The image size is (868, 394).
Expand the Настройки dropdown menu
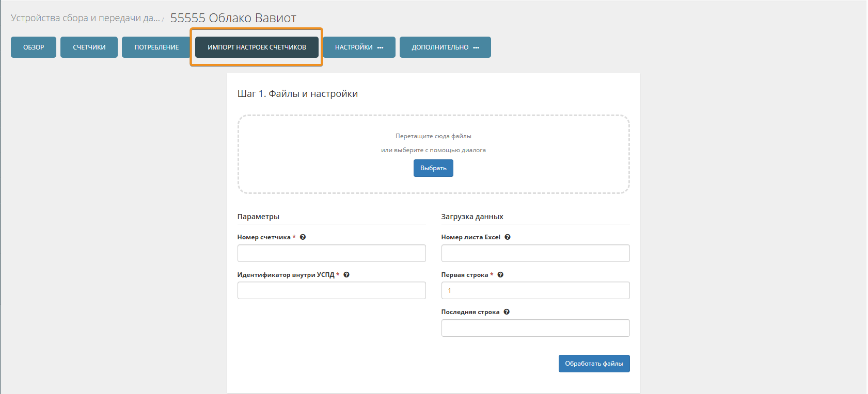point(359,47)
